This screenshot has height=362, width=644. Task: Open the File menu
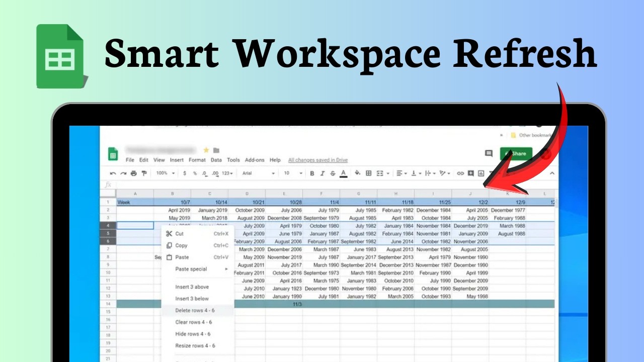pyautogui.click(x=130, y=160)
